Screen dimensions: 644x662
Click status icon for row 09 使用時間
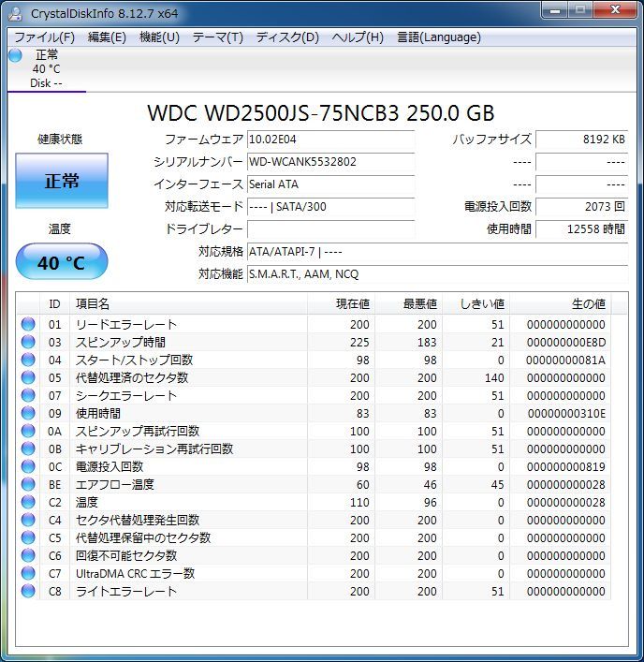pos(28,413)
